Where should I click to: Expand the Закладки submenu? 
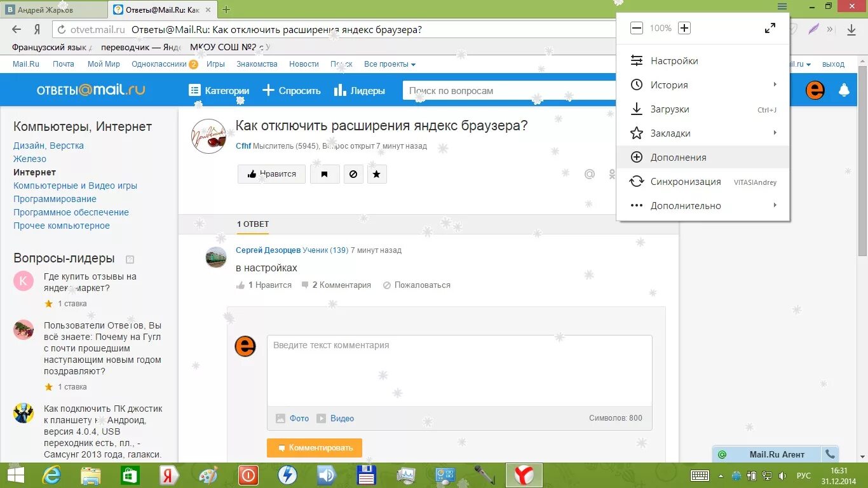703,133
